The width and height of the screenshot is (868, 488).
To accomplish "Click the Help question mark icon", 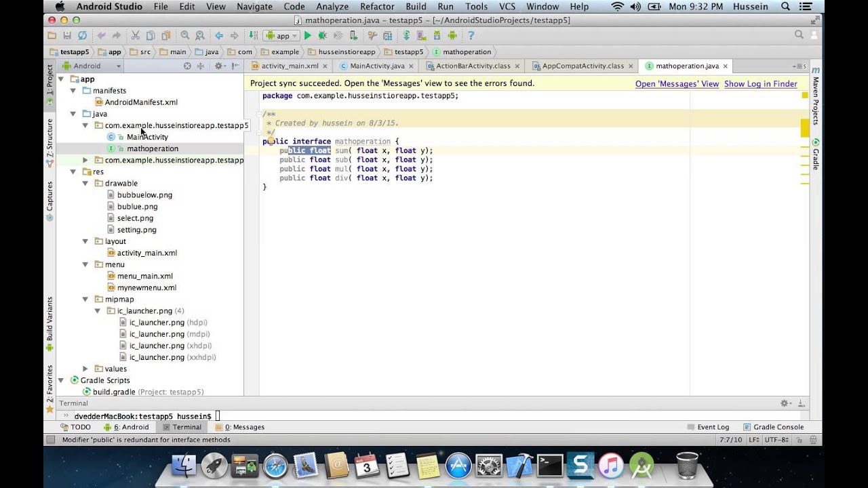I will click(471, 35).
